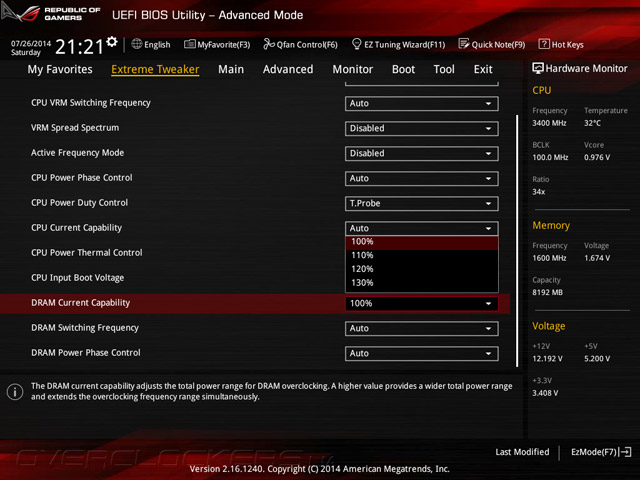This screenshot has height=480, width=640.
Task: Click the Hot Keys question mark icon
Action: (x=544, y=44)
